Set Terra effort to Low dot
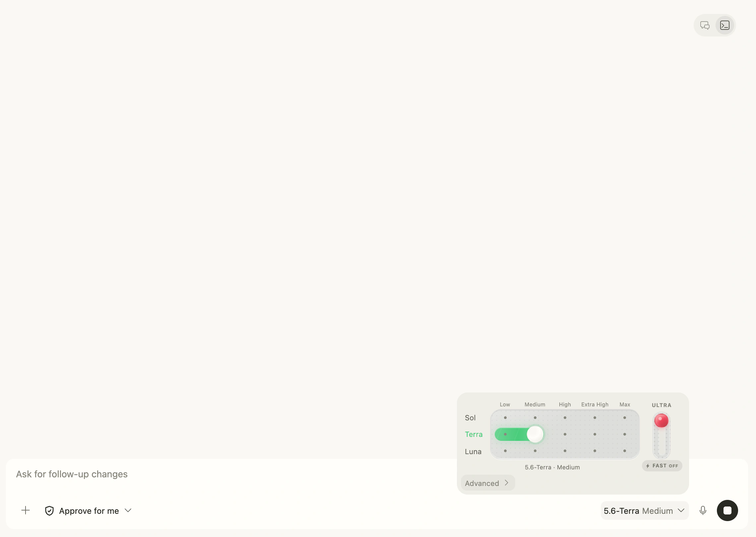This screenshot has height=537, width=756. [x=505, y=434]
